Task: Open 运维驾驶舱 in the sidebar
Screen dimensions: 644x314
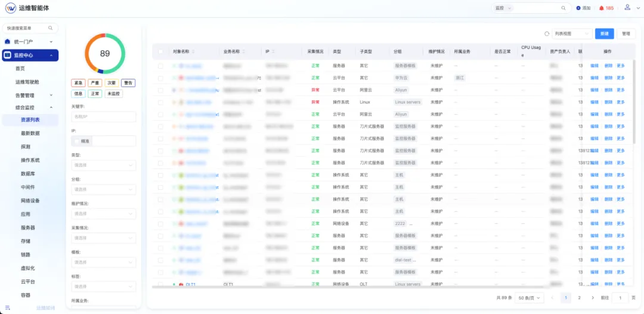Action: 27,82
